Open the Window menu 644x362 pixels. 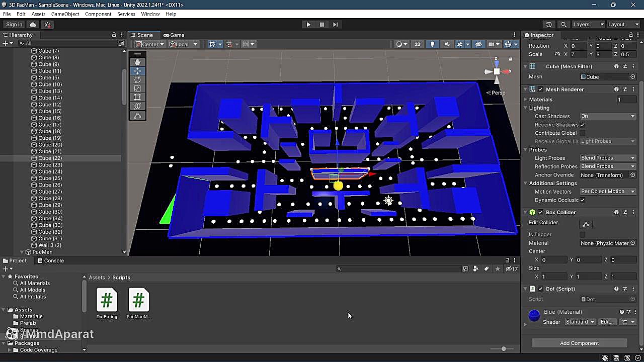(x=150, y=14)
